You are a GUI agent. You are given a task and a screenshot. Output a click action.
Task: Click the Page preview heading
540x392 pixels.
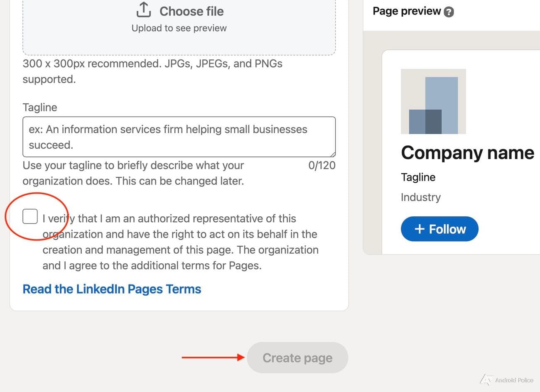(x=406, y=11)
